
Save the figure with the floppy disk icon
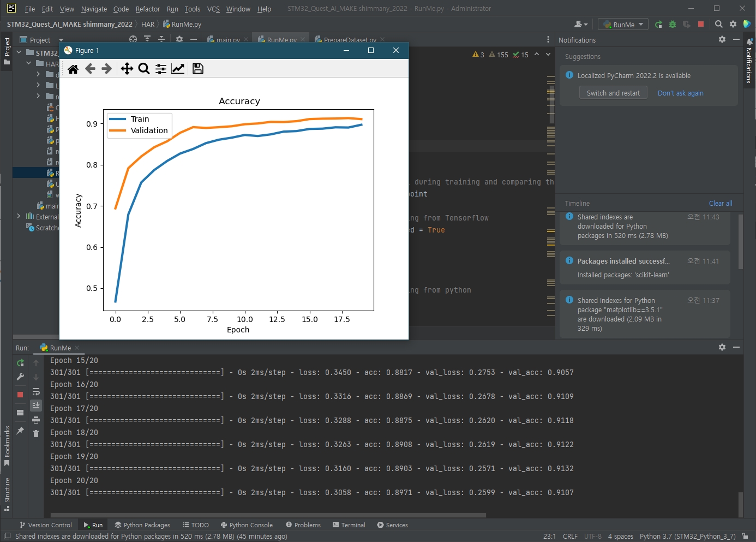point(198,68)
